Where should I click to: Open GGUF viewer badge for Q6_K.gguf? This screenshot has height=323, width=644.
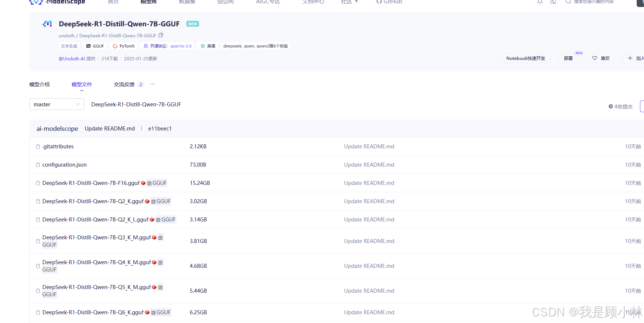[x=161, y=312]
